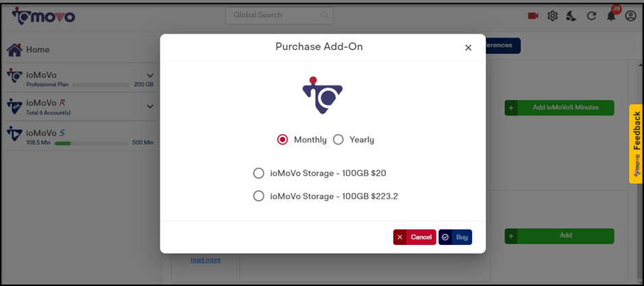The image size is (644, 286).
Task: Click the Home house icon
Action: 14,50
